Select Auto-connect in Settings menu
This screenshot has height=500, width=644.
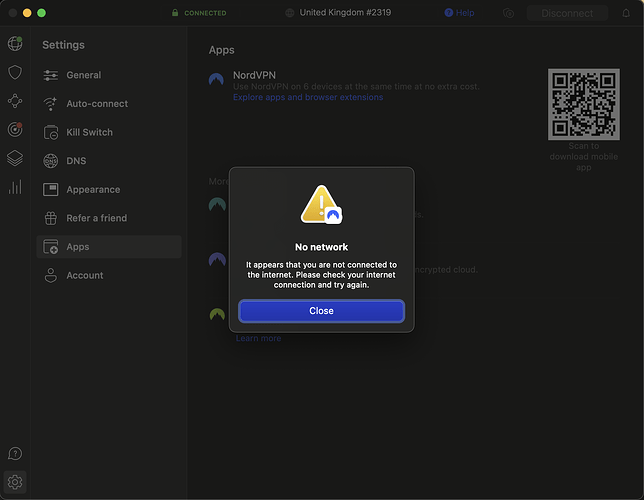109,104
